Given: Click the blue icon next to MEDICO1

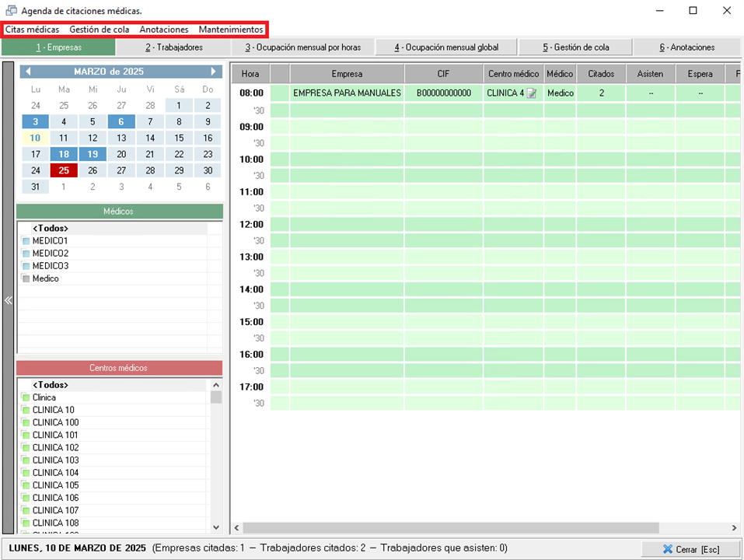Looking at the screenshot, I should point(26,241).
